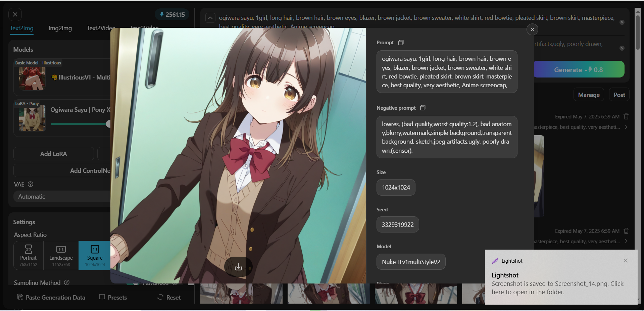Open the second result thumbnail in the bottom row
This screenshot has width=644, height=311.
click(329, 294)
